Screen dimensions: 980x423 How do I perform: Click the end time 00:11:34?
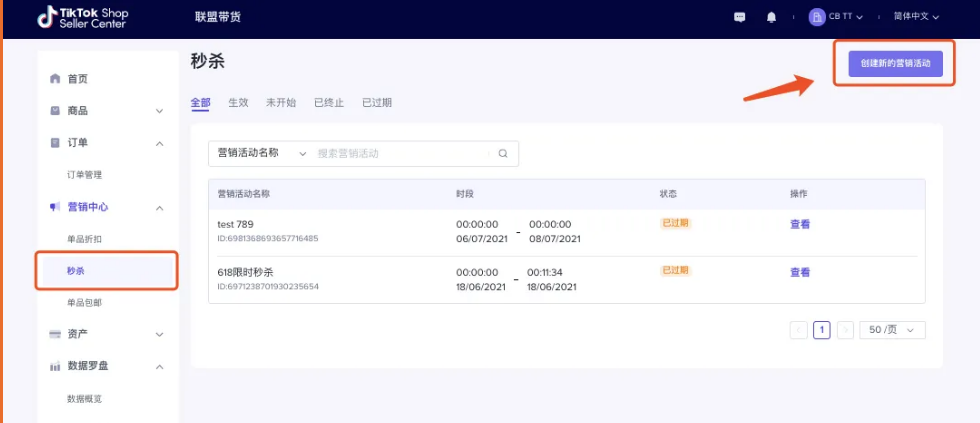coord(546,273)
